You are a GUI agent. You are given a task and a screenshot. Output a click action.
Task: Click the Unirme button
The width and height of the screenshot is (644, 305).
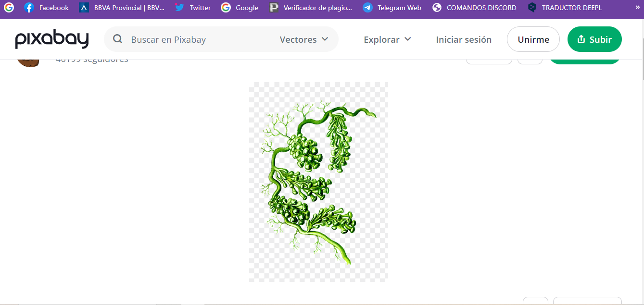[x=533, y=39]
